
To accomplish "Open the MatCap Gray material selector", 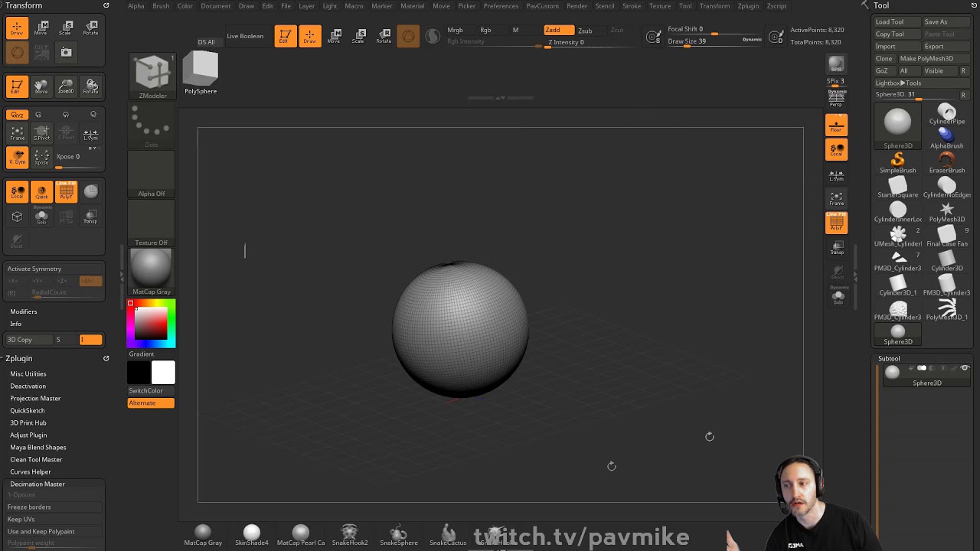I will 151,272.
